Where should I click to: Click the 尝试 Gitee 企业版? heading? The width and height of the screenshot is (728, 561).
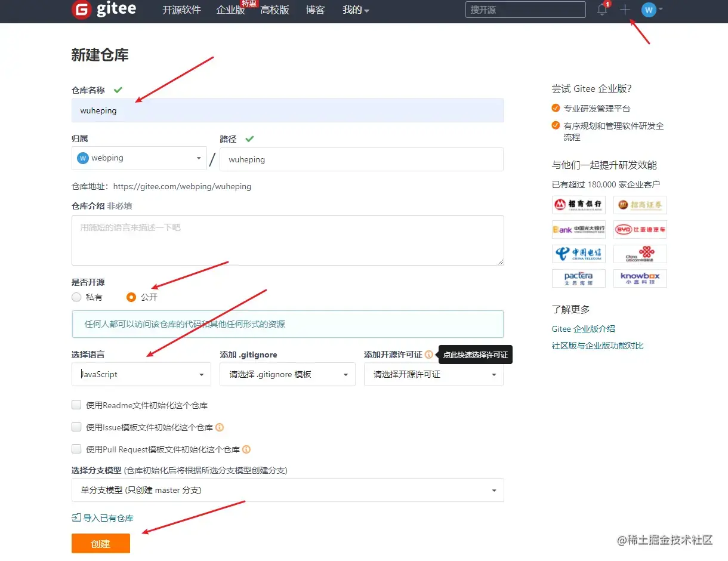pos(592,89)
